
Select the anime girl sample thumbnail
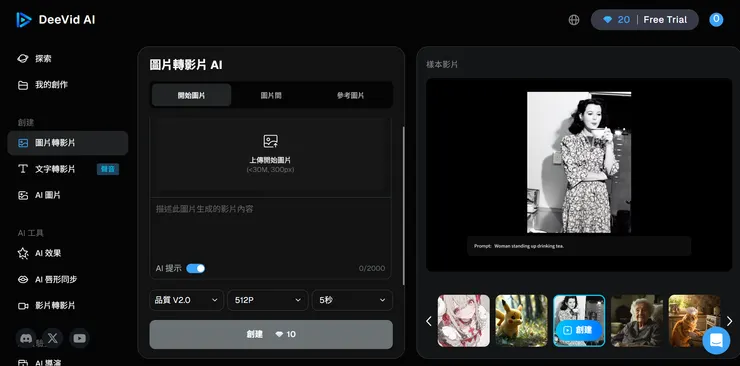463,321
